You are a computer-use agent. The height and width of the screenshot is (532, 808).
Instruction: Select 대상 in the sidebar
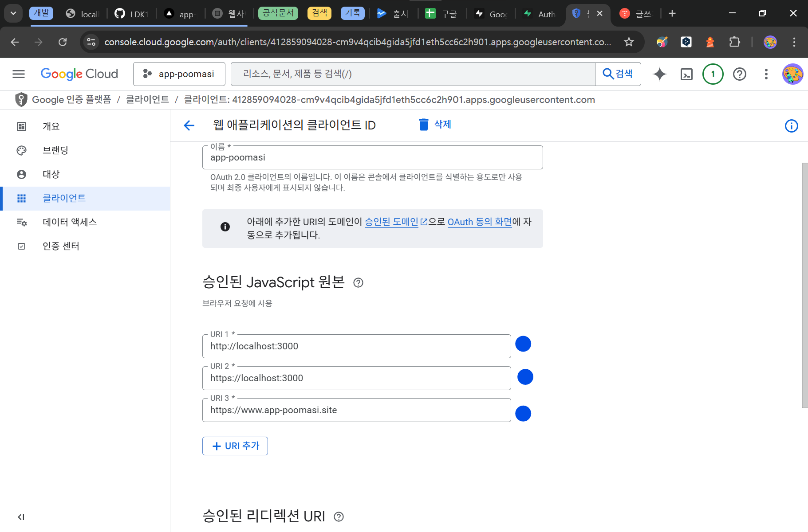[x=85, y=174]
